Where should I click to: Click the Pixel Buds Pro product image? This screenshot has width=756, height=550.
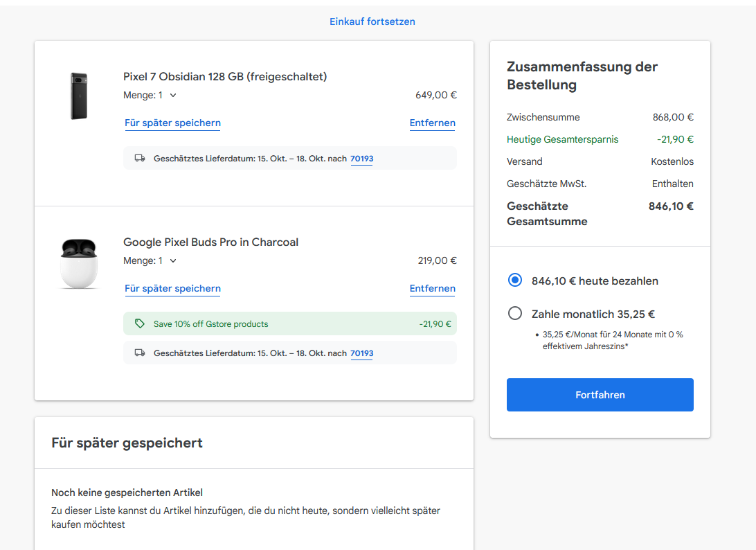(79, 263)
